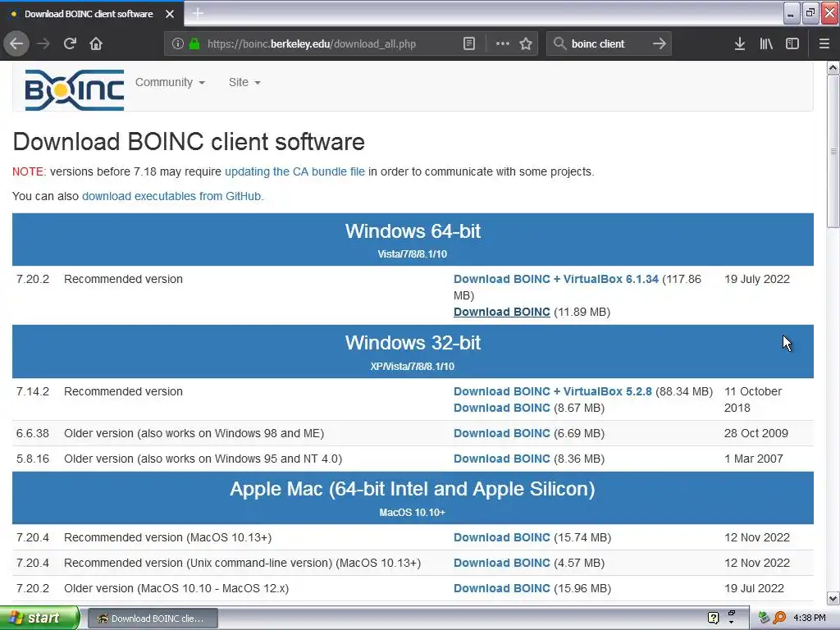Click the forward navigation arrow
Screen dimensions: 840x630
point(44,43)
